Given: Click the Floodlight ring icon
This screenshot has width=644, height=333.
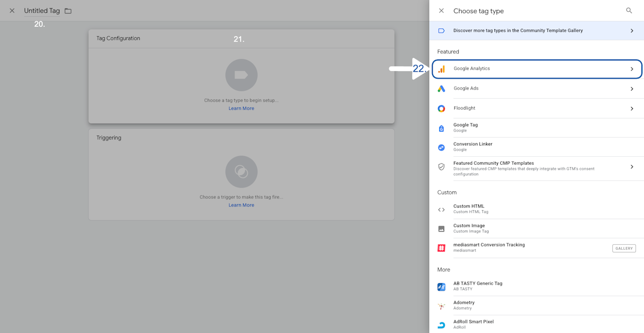Looking at the screenshot, I should pyautogui.click(x=441, y=108).
